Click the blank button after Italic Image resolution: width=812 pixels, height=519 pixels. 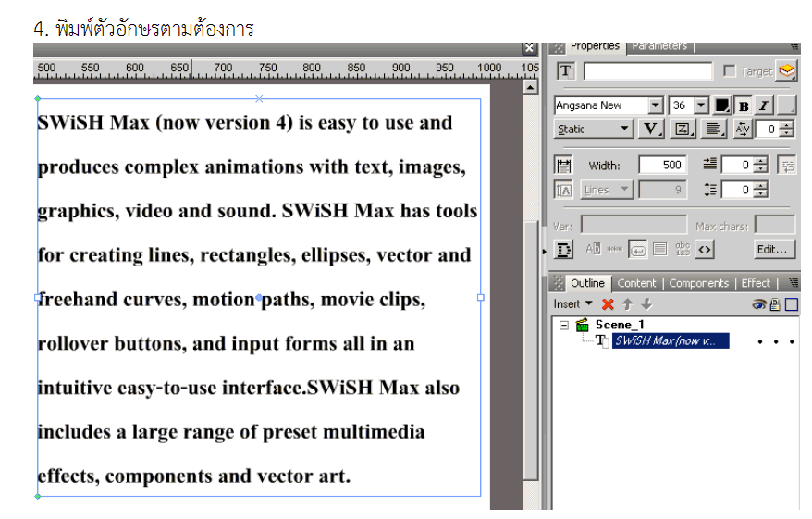(787, 105)
